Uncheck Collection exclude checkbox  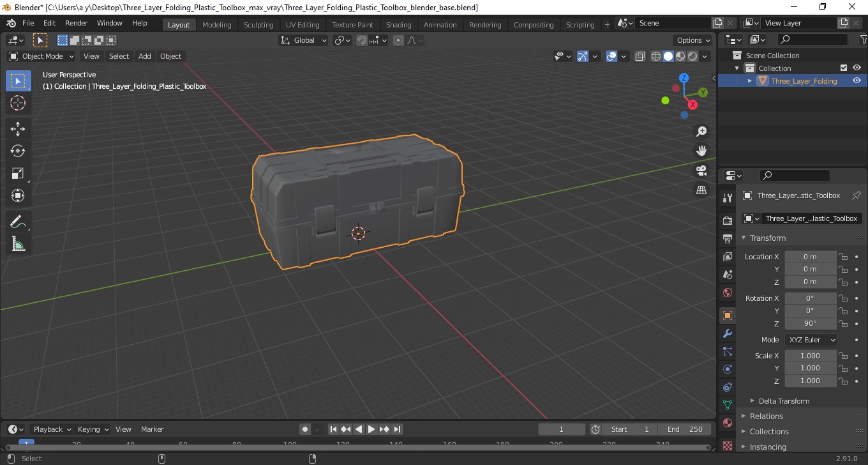[x=844, y=68]
